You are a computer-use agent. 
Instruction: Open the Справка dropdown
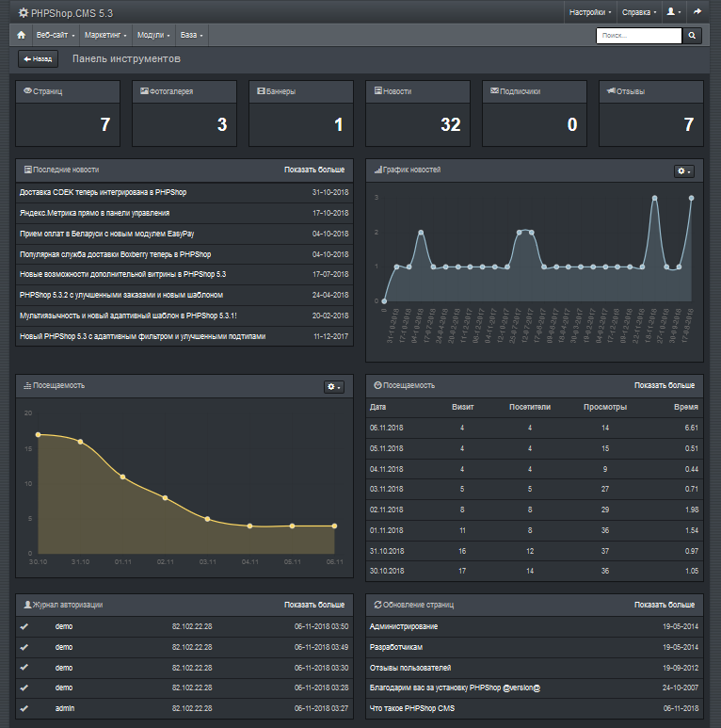(639, 12)
